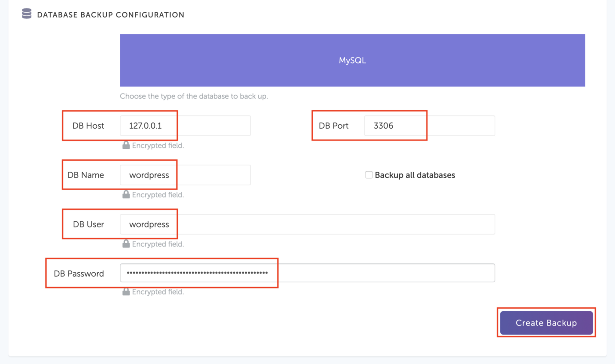615x364 pixels.
Task: Click the lock icon under DB Name
Action: click(126, 195)
